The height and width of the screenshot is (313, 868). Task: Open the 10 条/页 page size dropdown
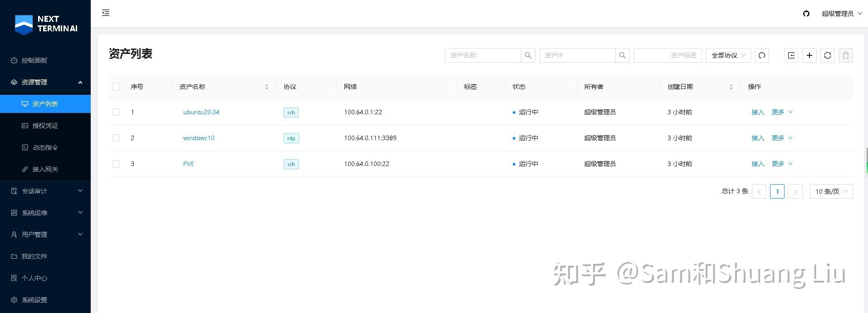click(x=831, y=191)
